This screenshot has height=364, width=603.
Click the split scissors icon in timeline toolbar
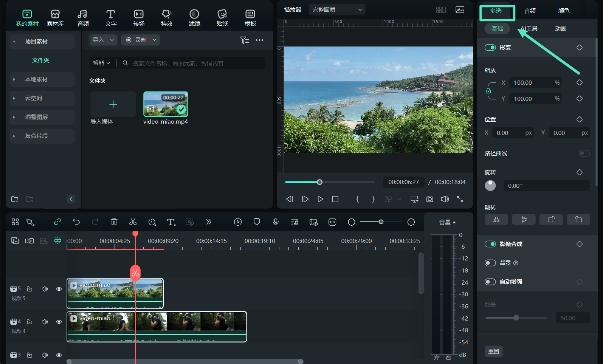pos(133,222)
